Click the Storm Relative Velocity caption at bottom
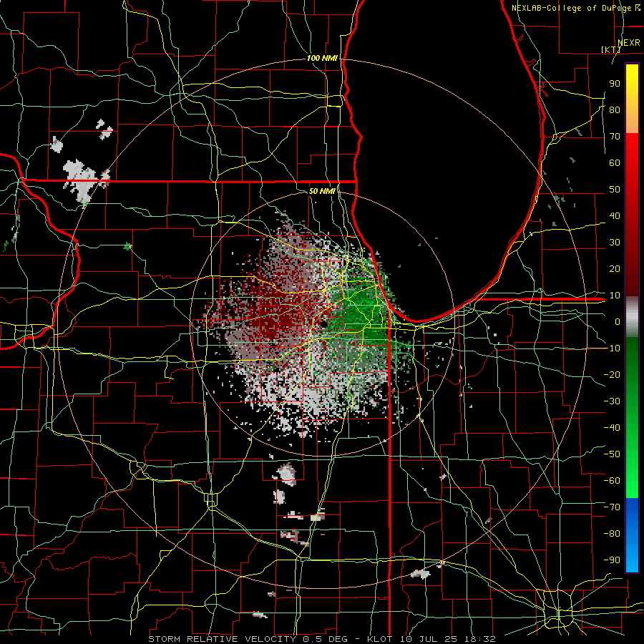The image size is (644, 644). [322, 639]
